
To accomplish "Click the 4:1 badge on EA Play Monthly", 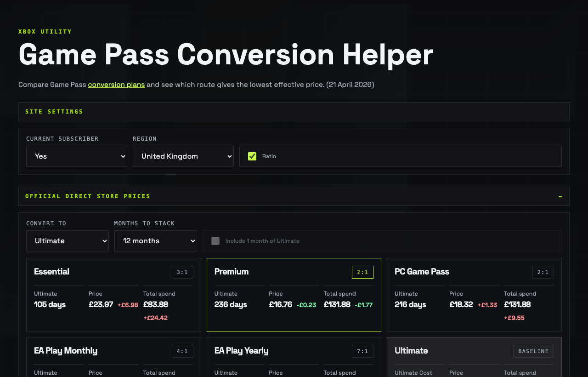I will [x=182, y=351].
